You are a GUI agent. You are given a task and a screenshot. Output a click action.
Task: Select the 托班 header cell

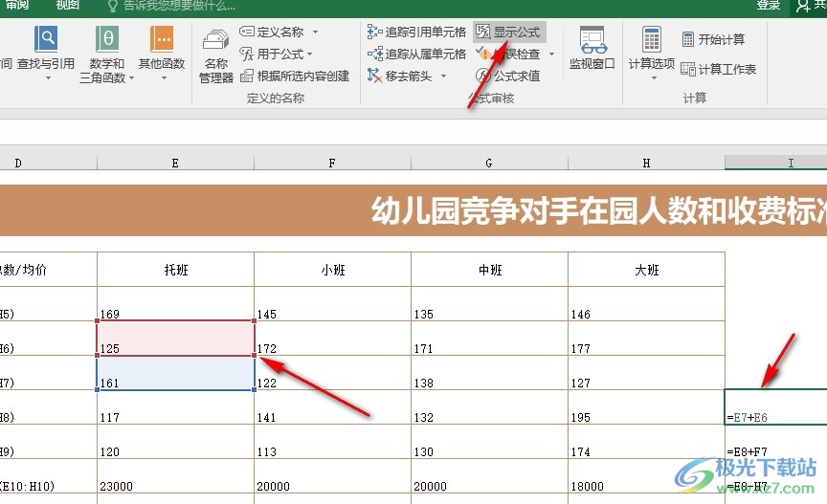tap(175, 270)
